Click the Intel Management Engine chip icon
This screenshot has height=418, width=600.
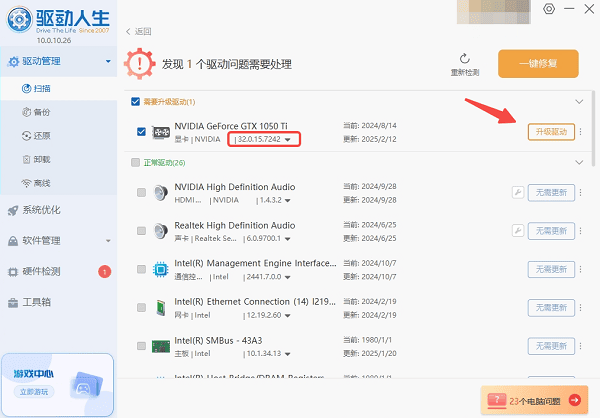[x=161, y=269]
